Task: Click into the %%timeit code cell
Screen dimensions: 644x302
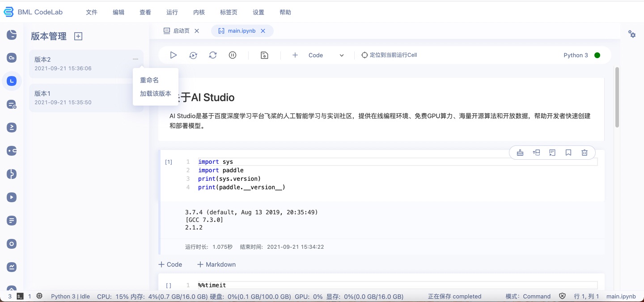Action: 398,285
